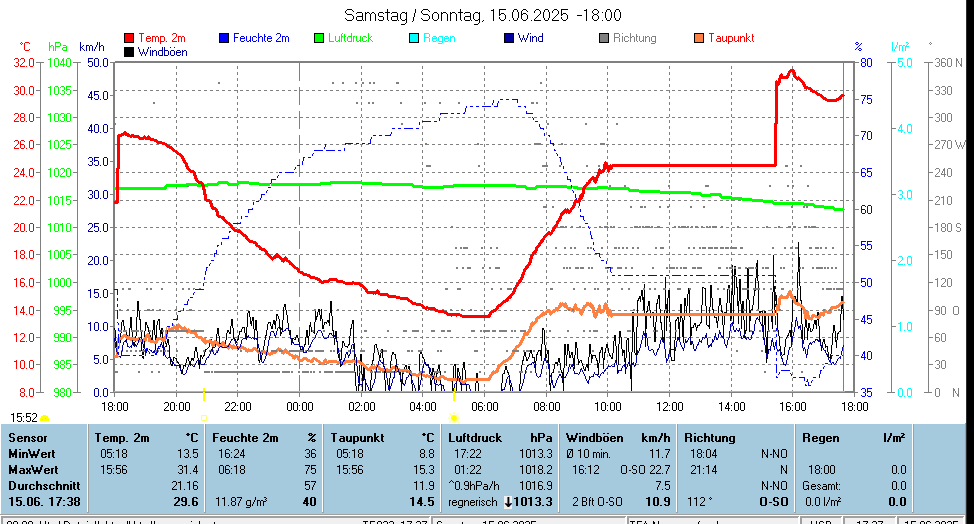Click the sunrise sun icon below the time axis
The height and width of the screenshot is (524, 974).
click(454, 417)
